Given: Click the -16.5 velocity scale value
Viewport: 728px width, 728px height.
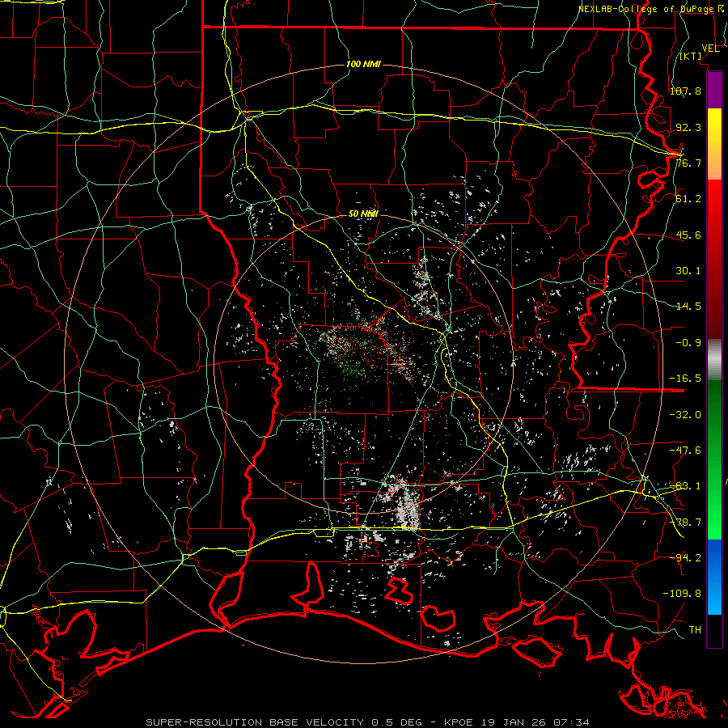Looking at the screenshot, I should point(685,379).
